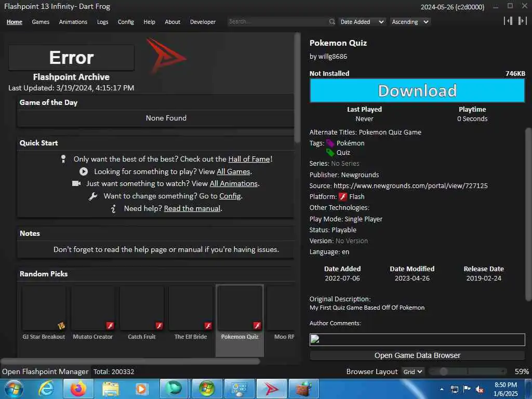Click the wrench icon beside Config
The width and height of the screenshot is (532, 399).
click(x=93, y=196)
